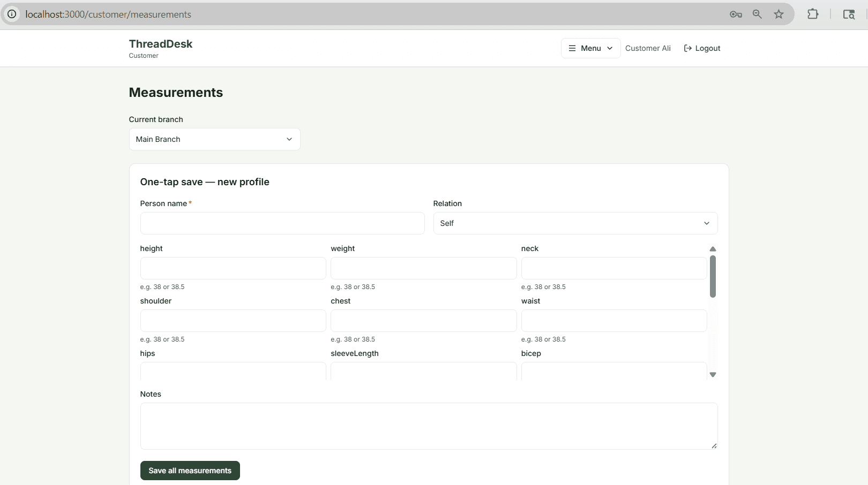The image size is (868, 485).
Task: Focus the bicep input field
Action: pos(614,371)
